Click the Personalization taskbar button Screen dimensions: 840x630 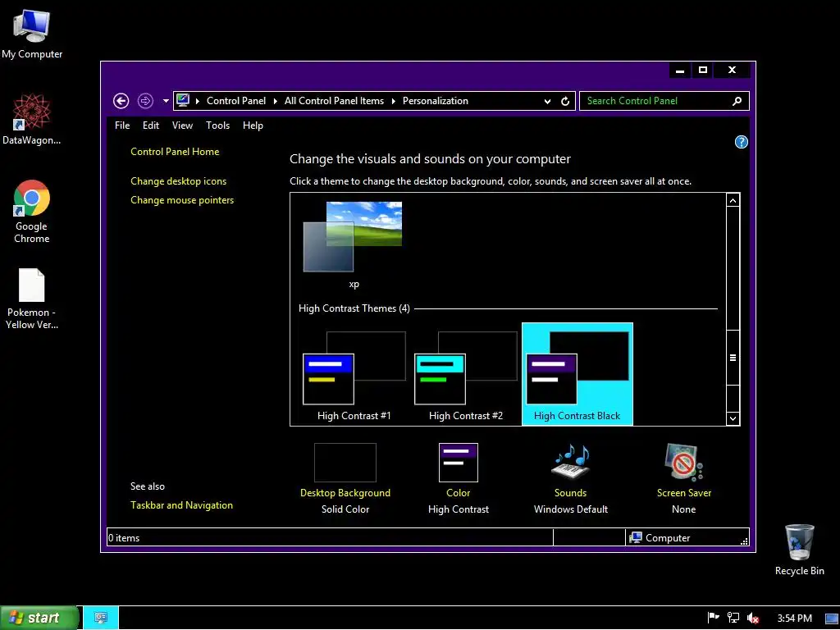(x=101, y=618)
